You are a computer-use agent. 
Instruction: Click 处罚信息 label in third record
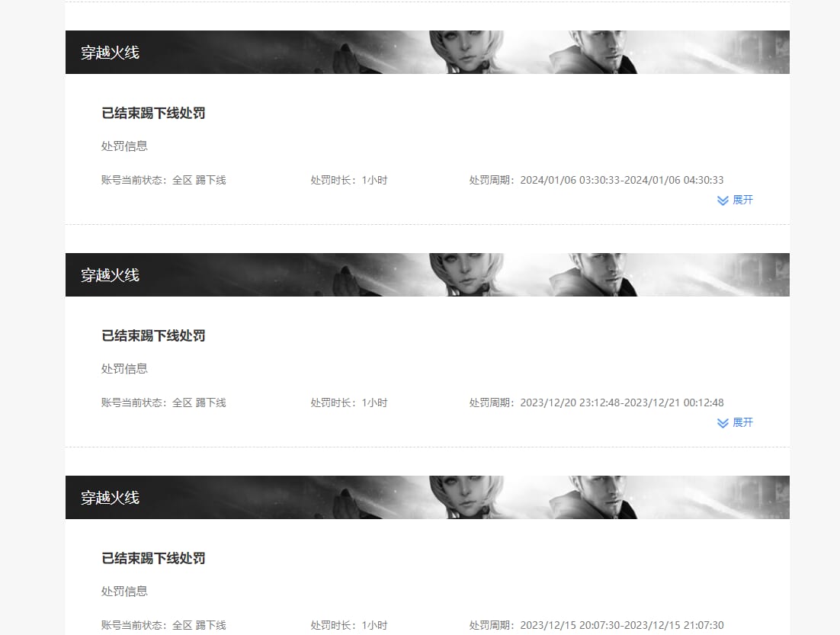click(x=124, y=591)
